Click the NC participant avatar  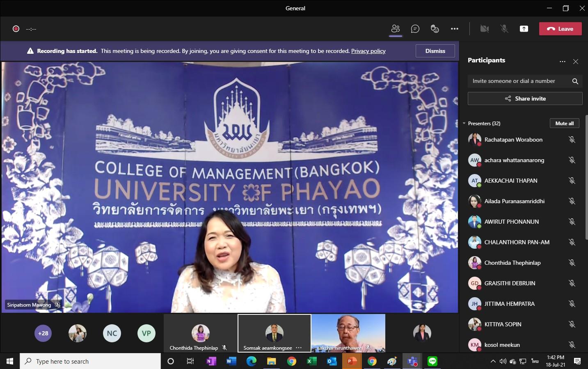coord(112,333)
